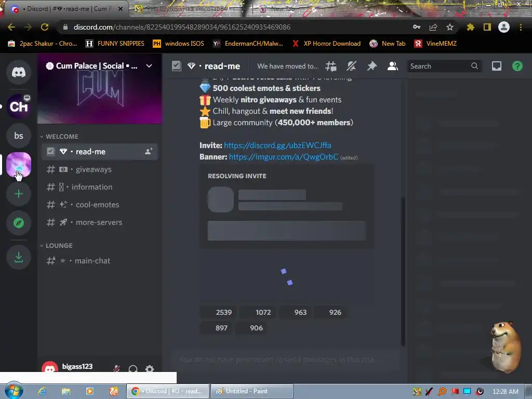Open server name dropdown menu
Image resolution: width=532 pixels, height=399 pixels.
pyautogui.click(x=149, y=66)
